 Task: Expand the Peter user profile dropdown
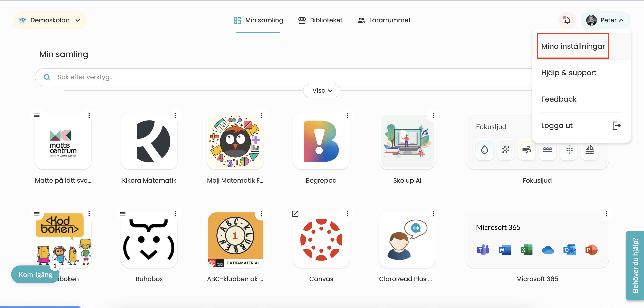pos(606,20)
